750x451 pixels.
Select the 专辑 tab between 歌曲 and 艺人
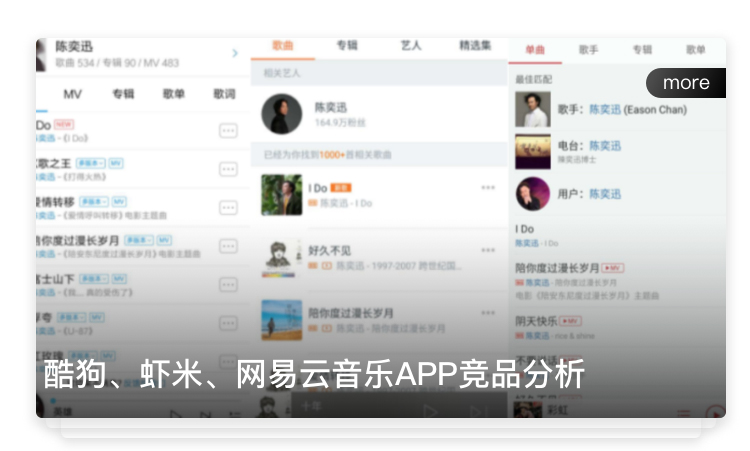[347, 45]
